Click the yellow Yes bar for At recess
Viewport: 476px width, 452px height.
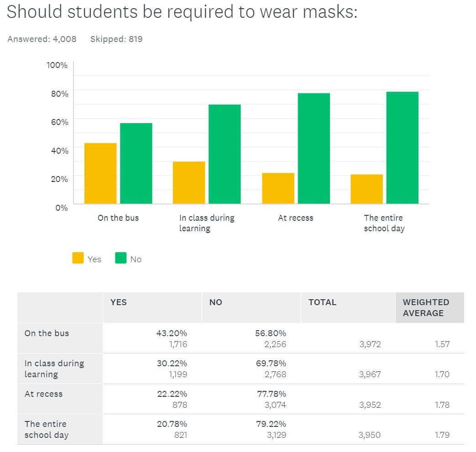tap(278, 188)
